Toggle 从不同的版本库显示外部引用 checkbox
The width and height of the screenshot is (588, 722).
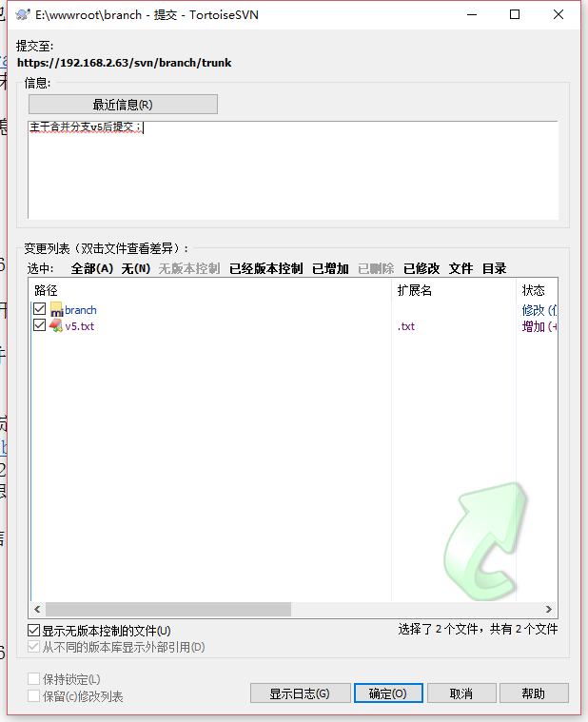coord(33,647)
